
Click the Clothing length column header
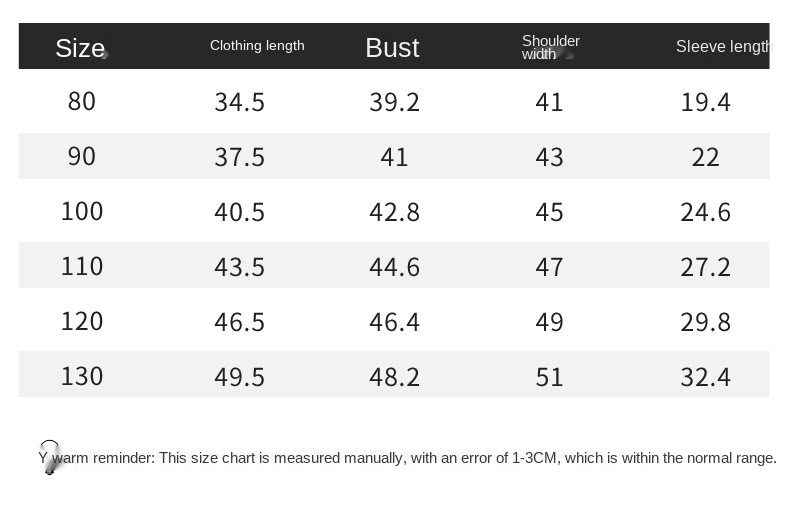point(257,45)
